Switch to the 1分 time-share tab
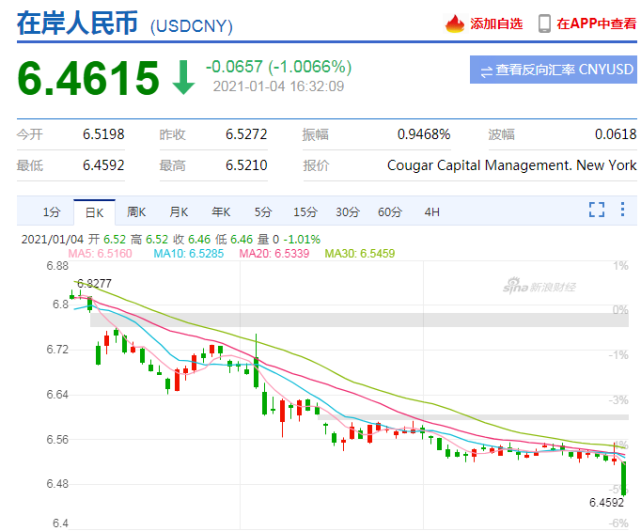This screenshot has height=531, width=641. click(52, 211)
